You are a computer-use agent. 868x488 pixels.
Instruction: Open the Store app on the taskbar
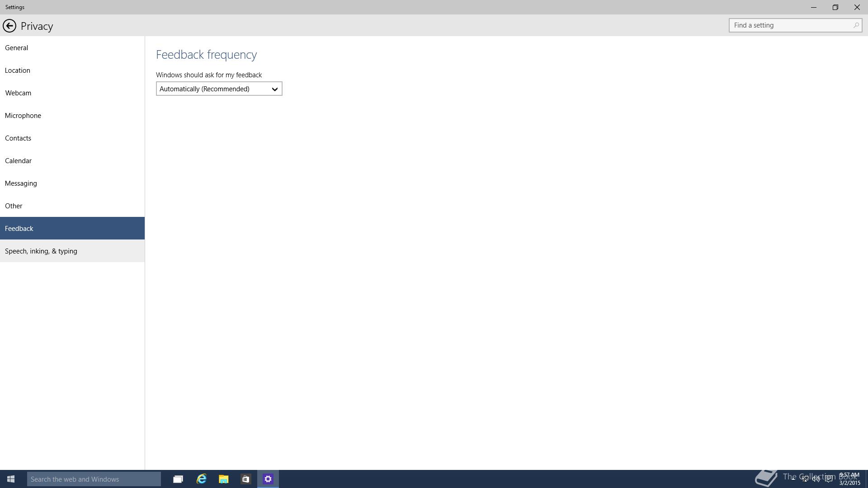pyautogui.click(x=245, y=479)
